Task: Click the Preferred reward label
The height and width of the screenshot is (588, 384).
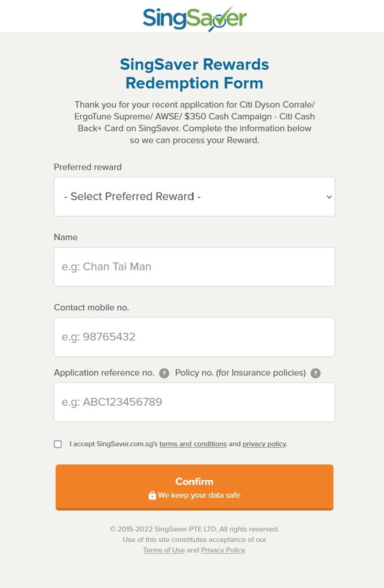Action: (x=88, y=167)
